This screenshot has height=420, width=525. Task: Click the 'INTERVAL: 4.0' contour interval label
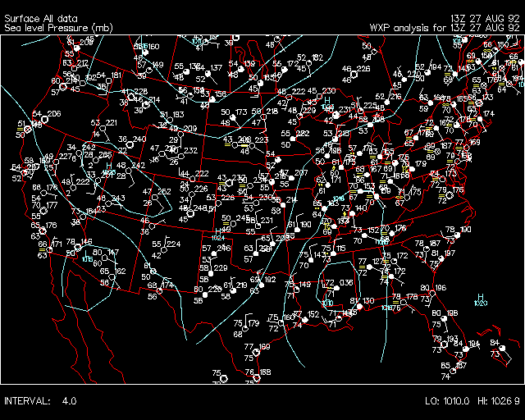[x=41, y=401]
